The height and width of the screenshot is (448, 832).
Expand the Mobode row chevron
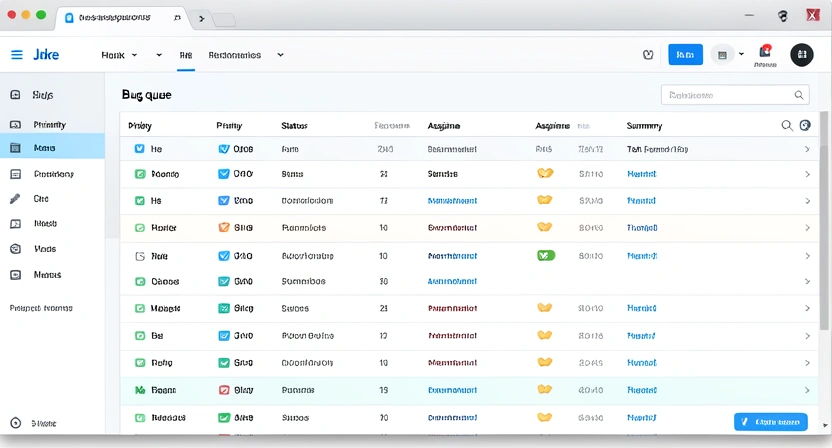[807, 308]
